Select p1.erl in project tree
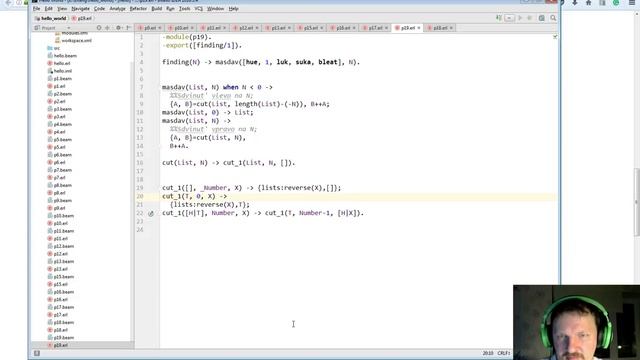This screenshot has height=360, width=640. click(56, 86)
